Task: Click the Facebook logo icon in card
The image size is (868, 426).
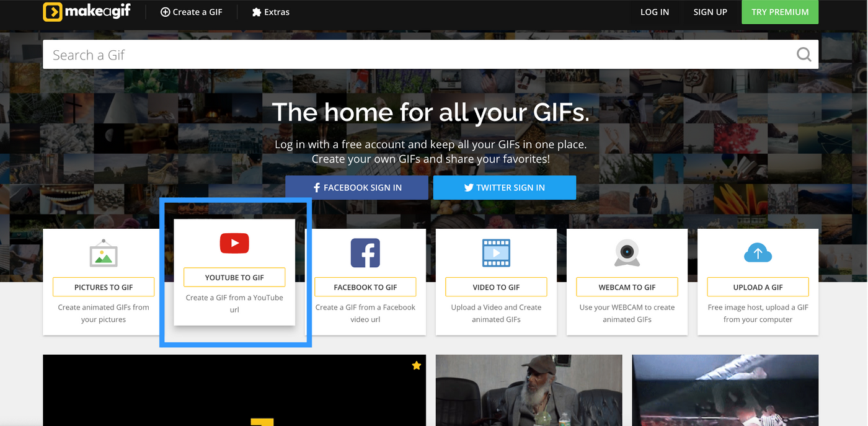Action: 365,253
